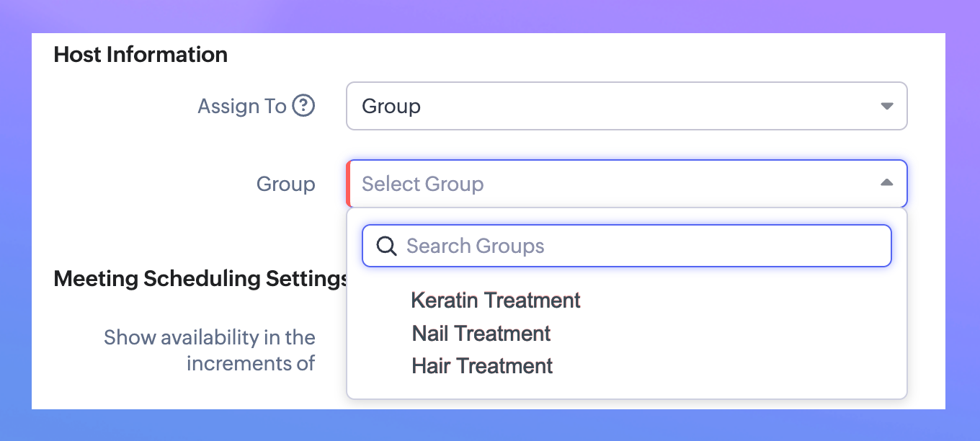Click empty space below Hair Treatment in list

627,388
